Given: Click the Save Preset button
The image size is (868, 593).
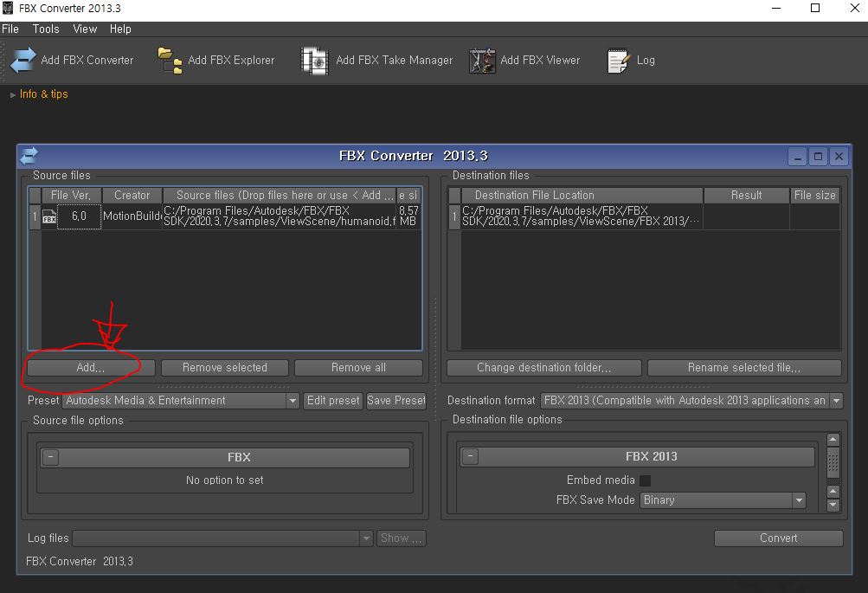Looking at the screenshot, I should click(396, 400).
